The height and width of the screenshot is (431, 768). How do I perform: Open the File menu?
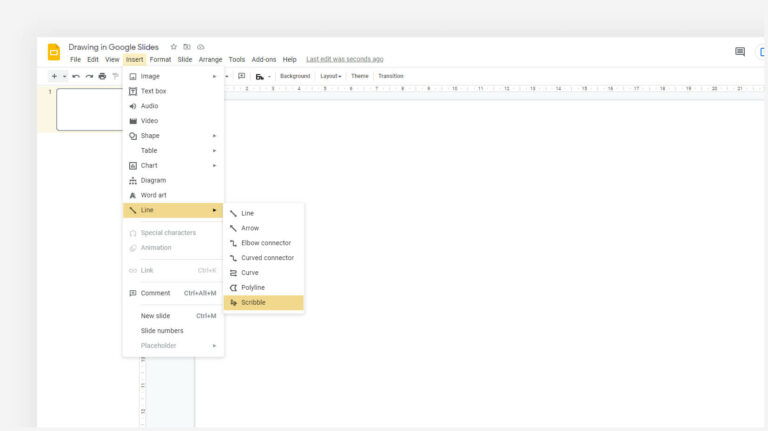tap(75, 59)
